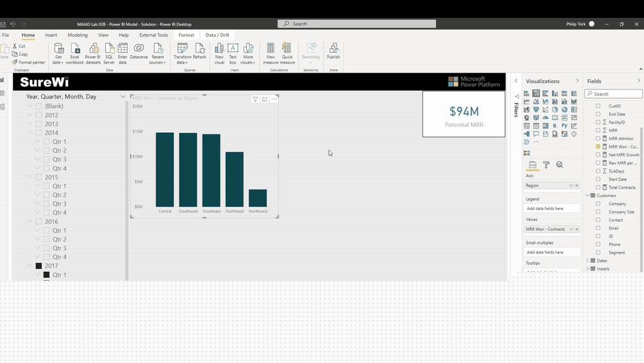Click the Fields pane Search box
The height and width of the screenshot is (363, 644).
pyautogui.click(x=613, y=94)
